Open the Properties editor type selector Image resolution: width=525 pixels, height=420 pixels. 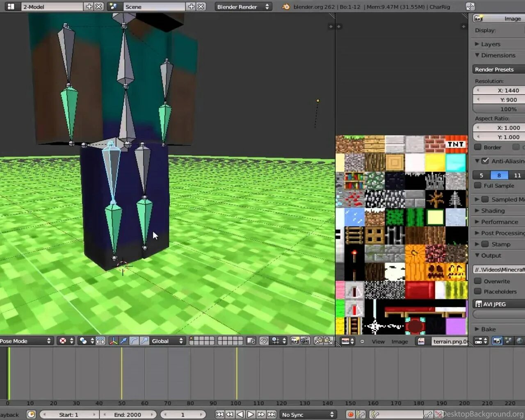click(x=480, y=341)
